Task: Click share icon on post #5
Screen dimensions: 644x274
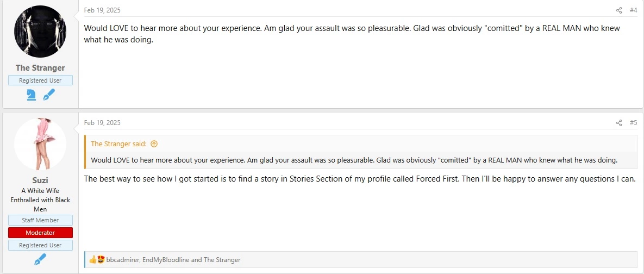Action: pyautogui.click(x=619, y=123)
